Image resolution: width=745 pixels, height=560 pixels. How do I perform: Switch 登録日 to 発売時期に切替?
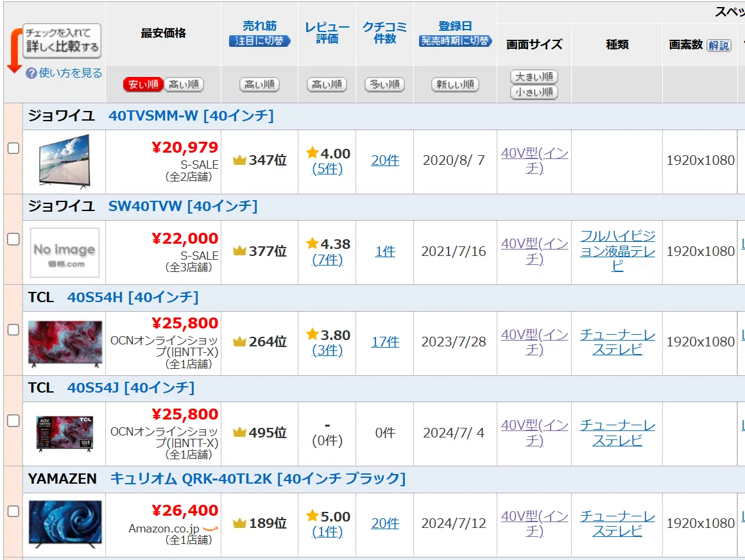coord(455,41)
